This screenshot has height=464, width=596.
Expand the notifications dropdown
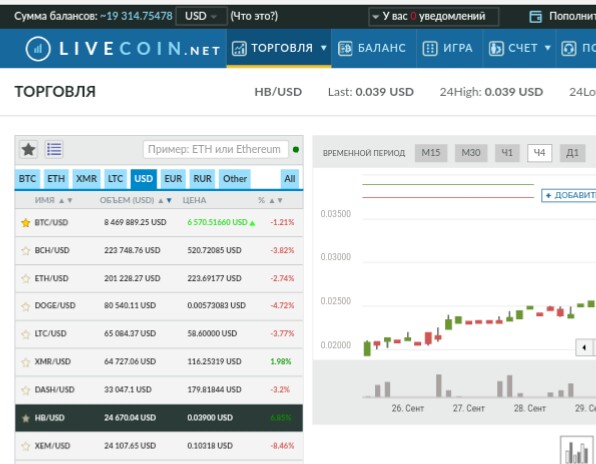[433, 16]
